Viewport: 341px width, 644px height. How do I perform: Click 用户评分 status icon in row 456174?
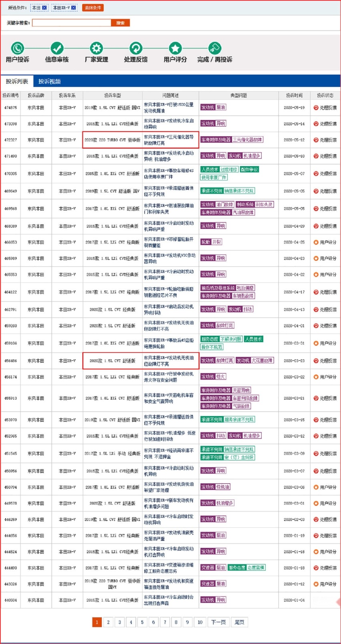point(316,377)
